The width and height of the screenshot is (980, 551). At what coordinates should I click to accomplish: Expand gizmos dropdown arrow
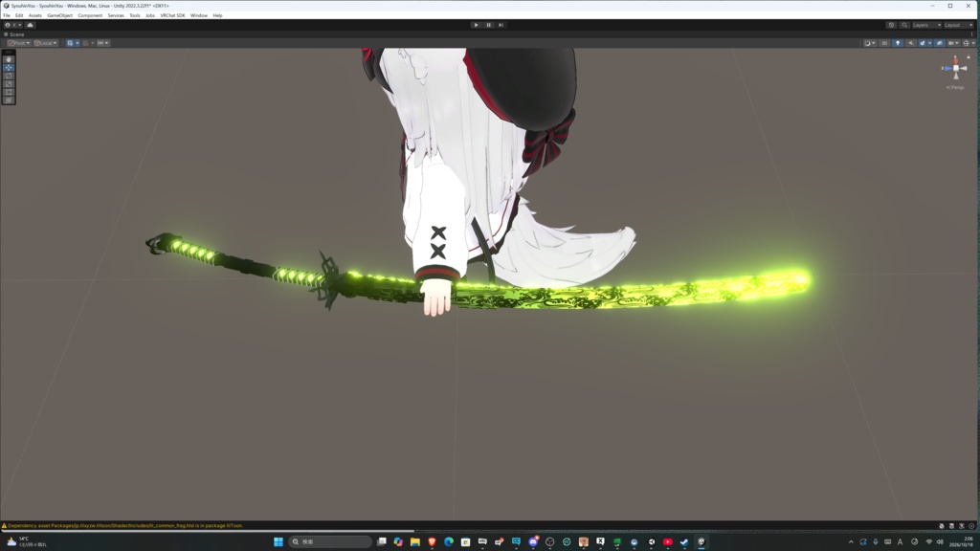[x=973, y=43]
